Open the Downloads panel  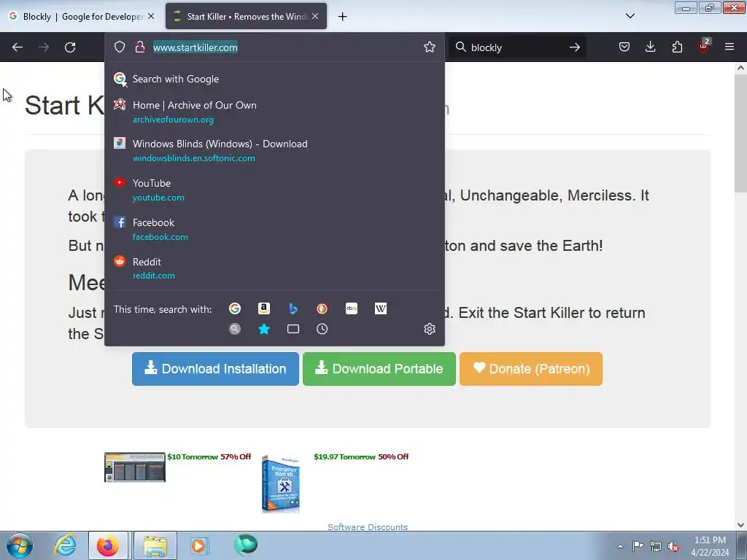click(x=650, y=47)
